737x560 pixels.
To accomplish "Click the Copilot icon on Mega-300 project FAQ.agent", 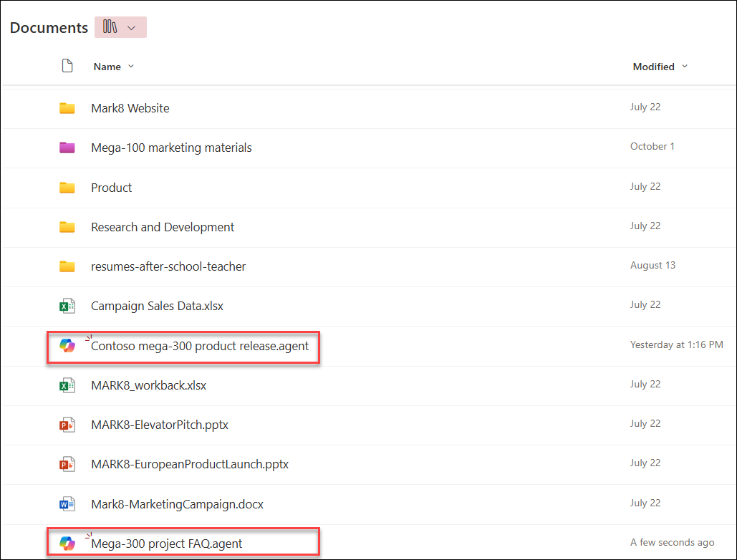I will [x=69, y=543].
